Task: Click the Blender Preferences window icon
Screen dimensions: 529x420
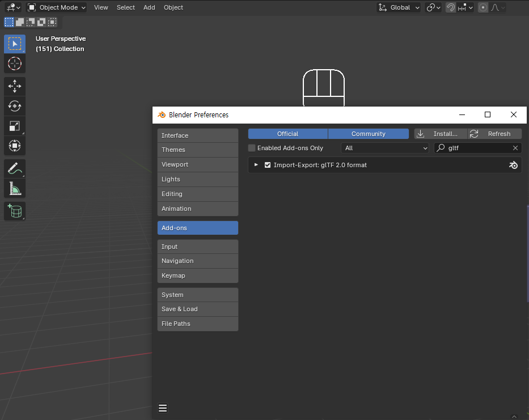Action: 162,115
